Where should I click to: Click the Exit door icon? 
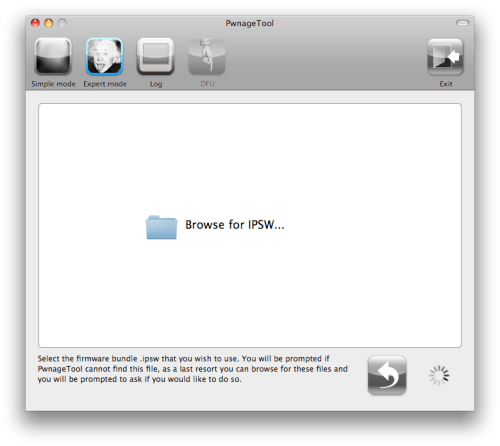(446, 57)
